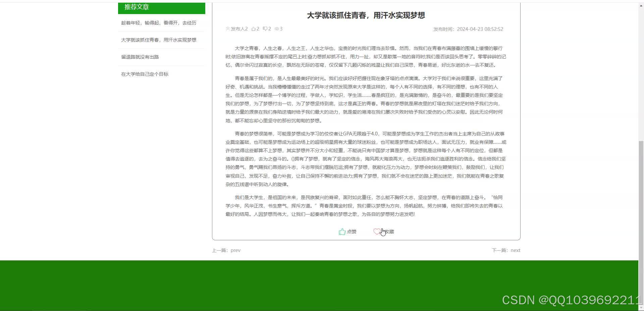Open recommended article 趁着年轻，输得起，看得开，去经历

point(159,23)
